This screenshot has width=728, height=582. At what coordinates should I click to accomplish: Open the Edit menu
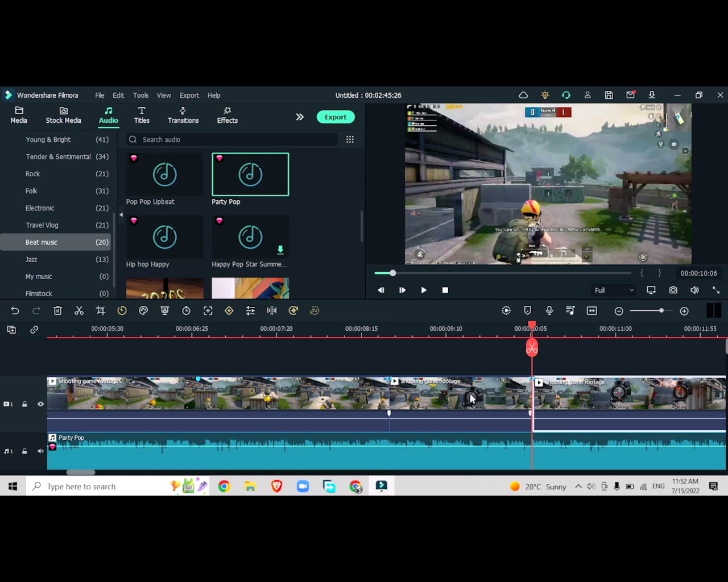click(x=118, y=95)
